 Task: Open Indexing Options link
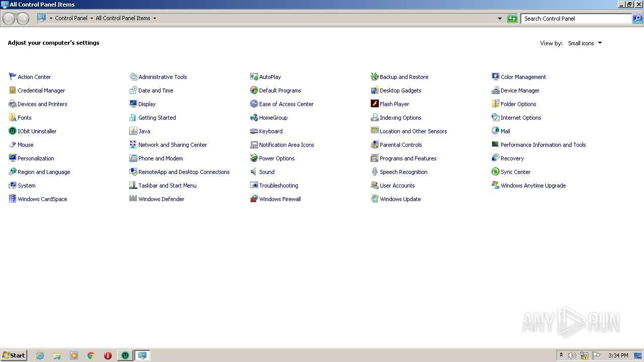click(x=400, y=118)
